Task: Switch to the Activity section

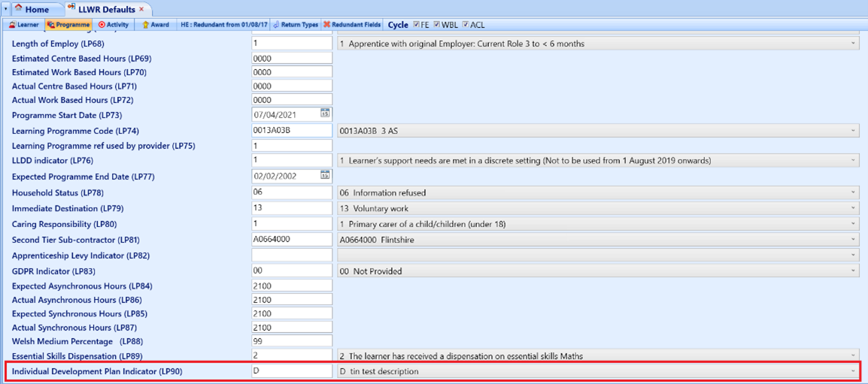Action: click(x=113, y=25)
